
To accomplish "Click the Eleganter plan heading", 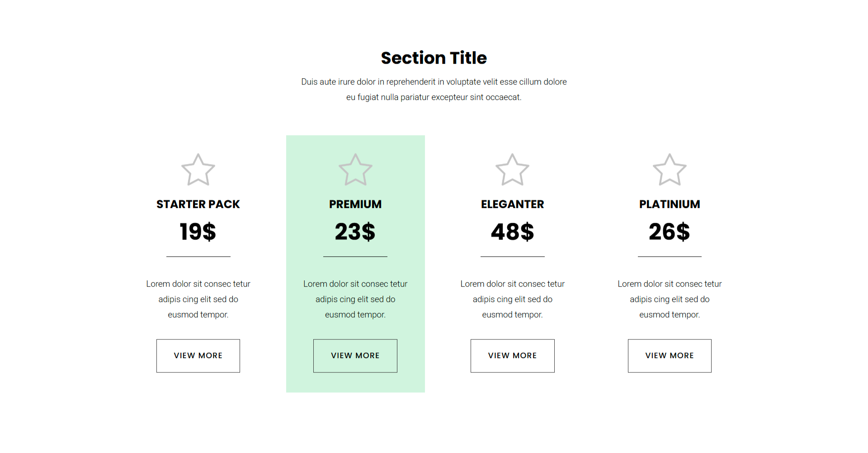I will (512, 204).
